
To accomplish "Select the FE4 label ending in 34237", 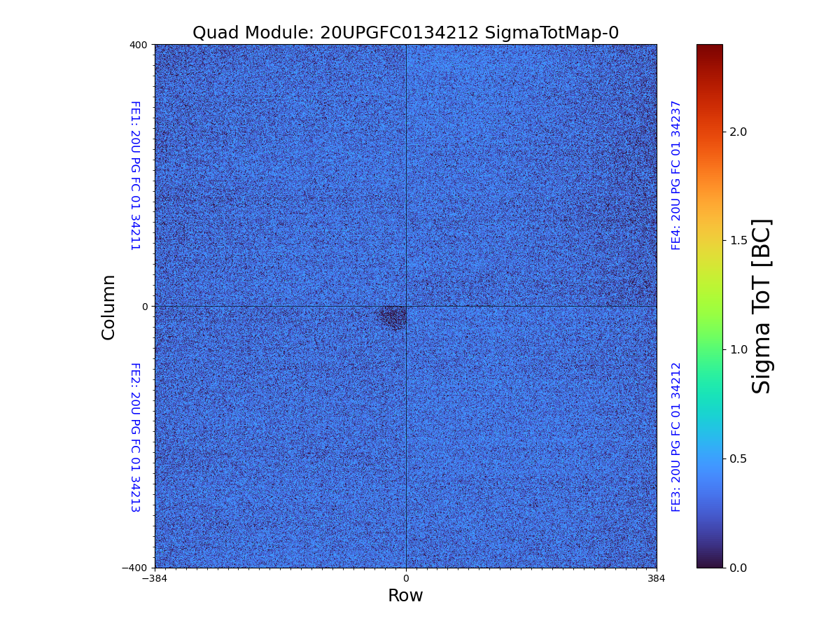I will [x=676, y=175].
